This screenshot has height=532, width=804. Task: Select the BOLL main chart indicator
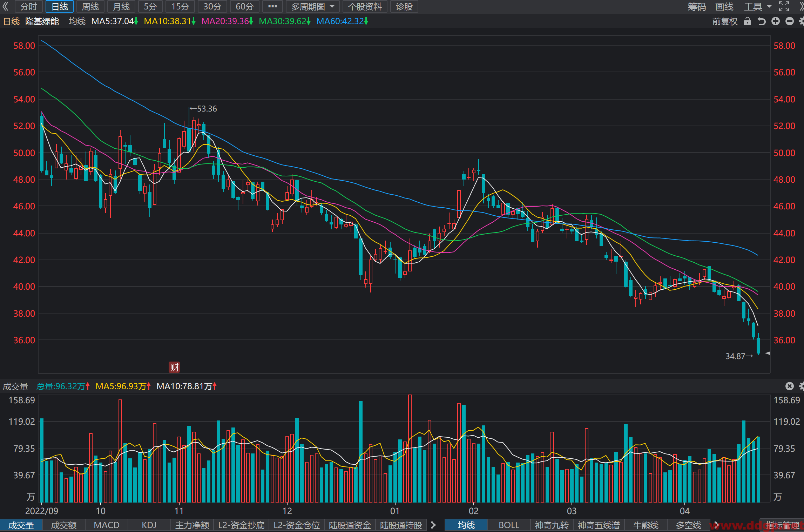click(509, 525)
